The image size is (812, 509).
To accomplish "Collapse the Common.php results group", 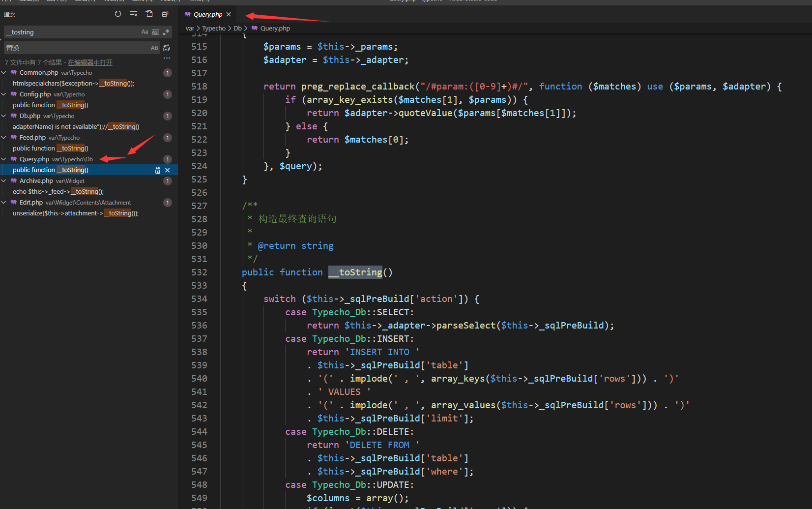I will [x=4, y=72].
